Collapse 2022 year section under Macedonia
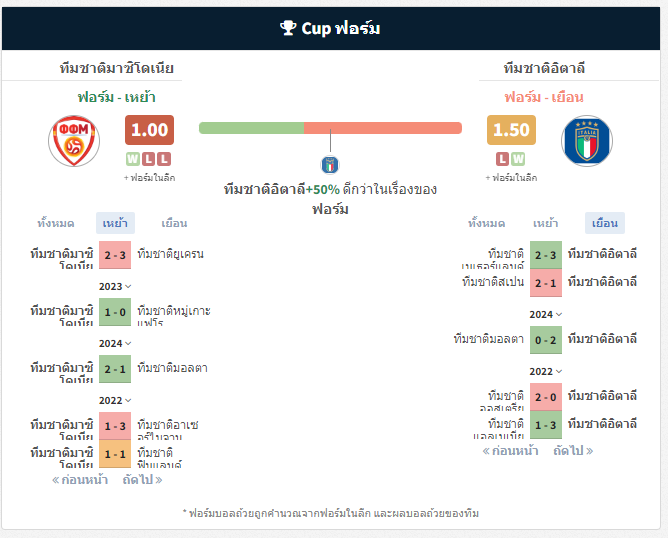668x538 pixels. coord(115,400)
